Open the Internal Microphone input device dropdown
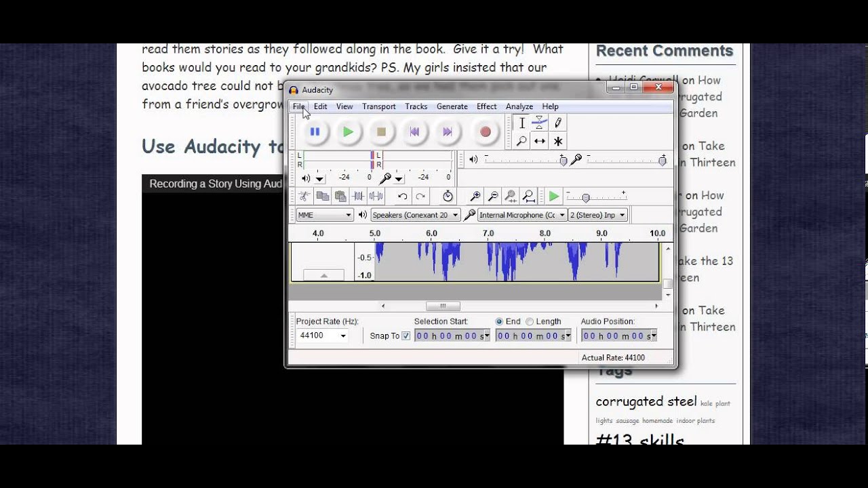This screenshot has width=868, height=488. 522,215
